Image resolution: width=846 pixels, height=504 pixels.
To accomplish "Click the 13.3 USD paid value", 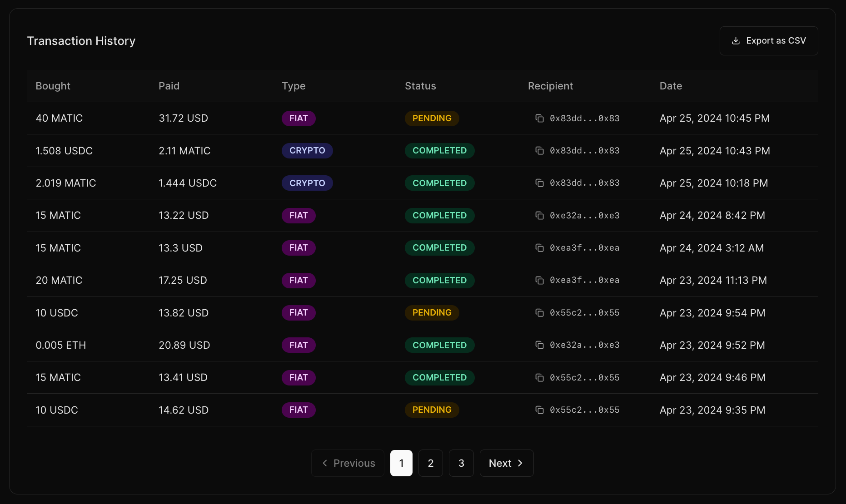I will (180, 248).
